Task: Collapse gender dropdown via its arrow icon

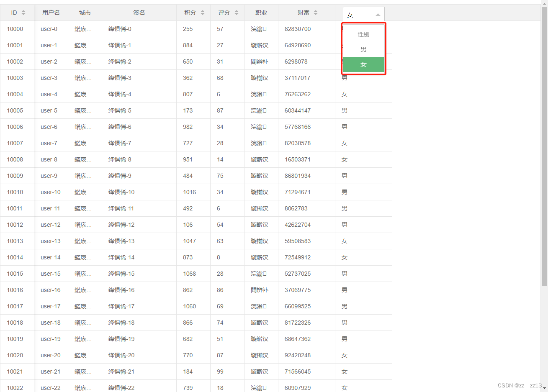Action: pos(379,14)
